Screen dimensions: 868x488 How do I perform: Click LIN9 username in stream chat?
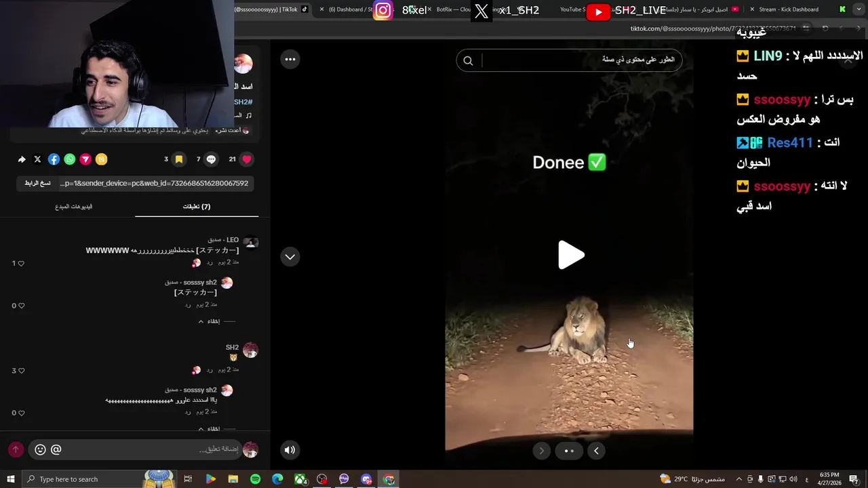click(768, 56)
